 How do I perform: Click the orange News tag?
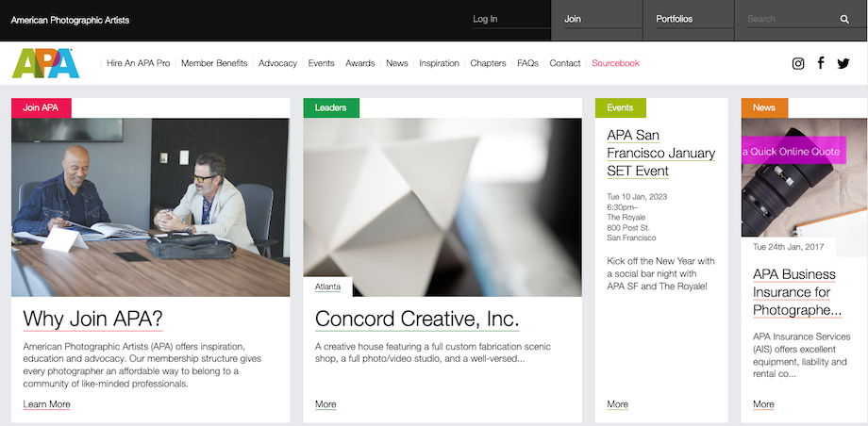pyautogui.click(x=764, y=107)
